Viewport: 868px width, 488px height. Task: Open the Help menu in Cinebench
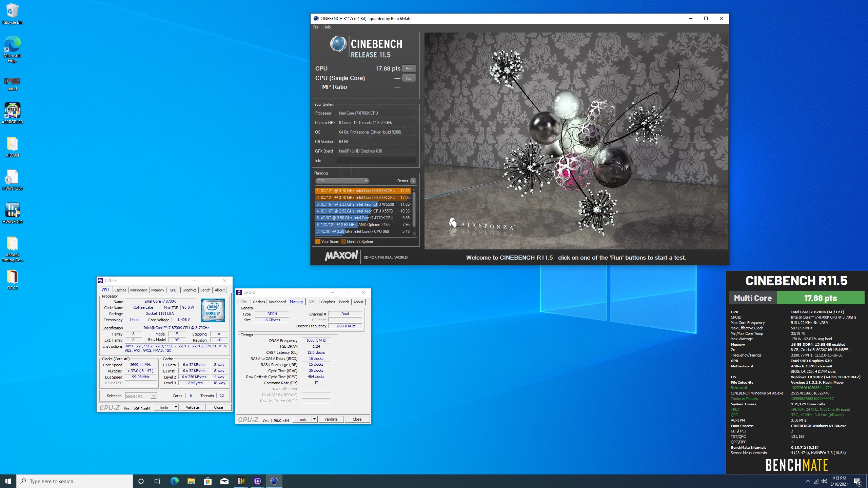point(327,27)
